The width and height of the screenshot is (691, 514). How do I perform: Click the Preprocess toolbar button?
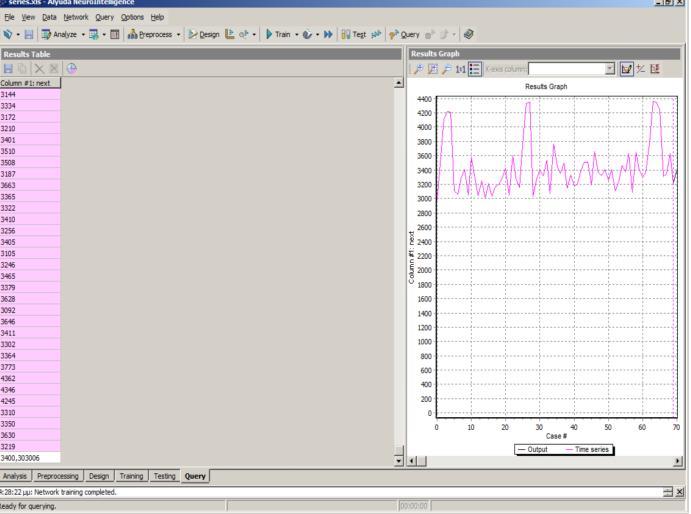[150, 34]
